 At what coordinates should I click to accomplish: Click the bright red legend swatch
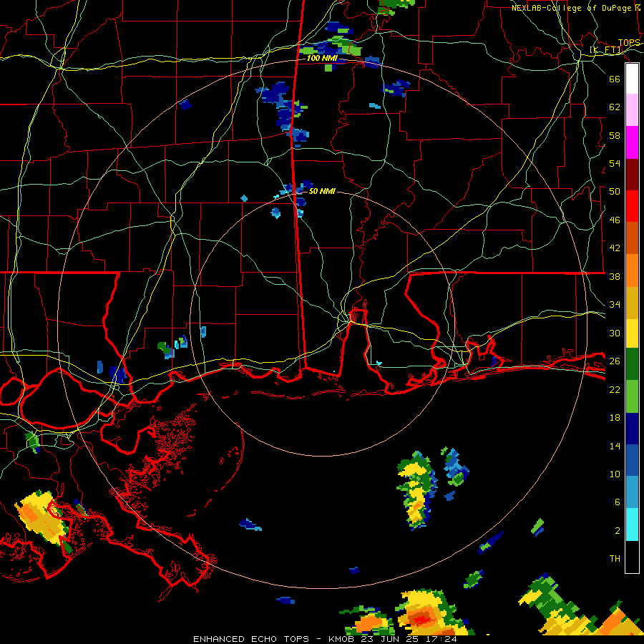(632, 206)
